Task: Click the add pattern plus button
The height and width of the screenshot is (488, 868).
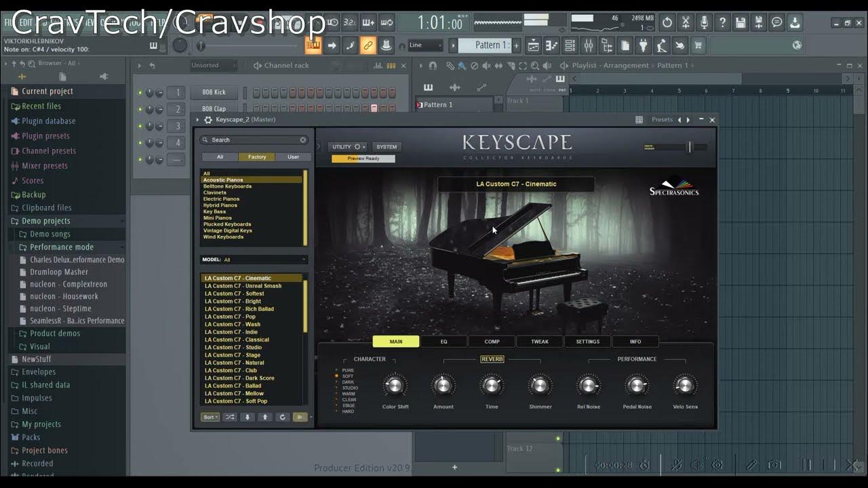Action: tap(516, 45)
